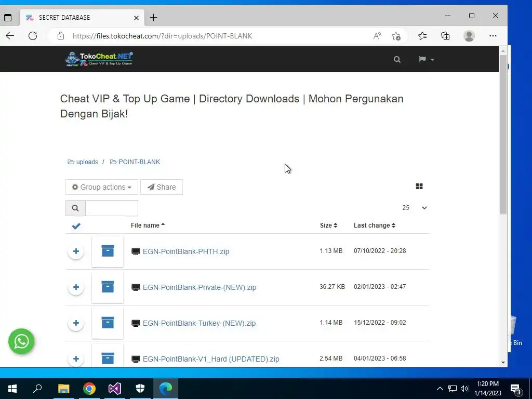Sort by Last change column
Screen dimensions: 532x399
pyautogui.click(x=375, y=225)
